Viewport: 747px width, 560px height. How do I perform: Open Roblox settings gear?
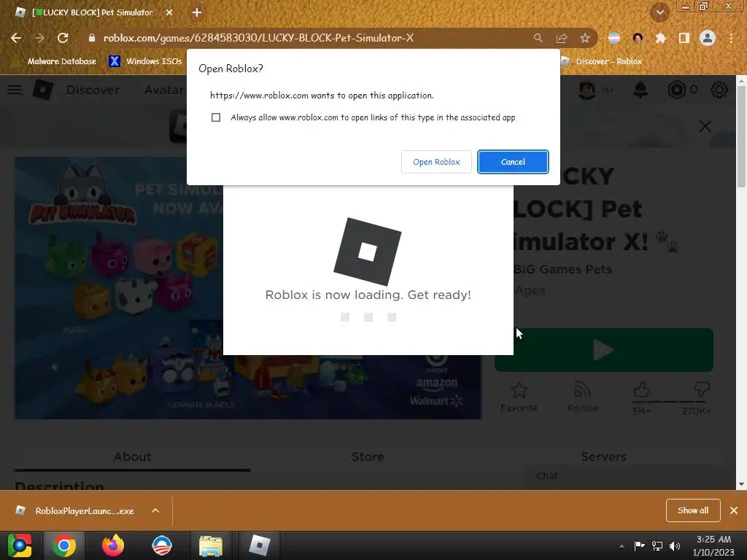[x=719, y=90]
